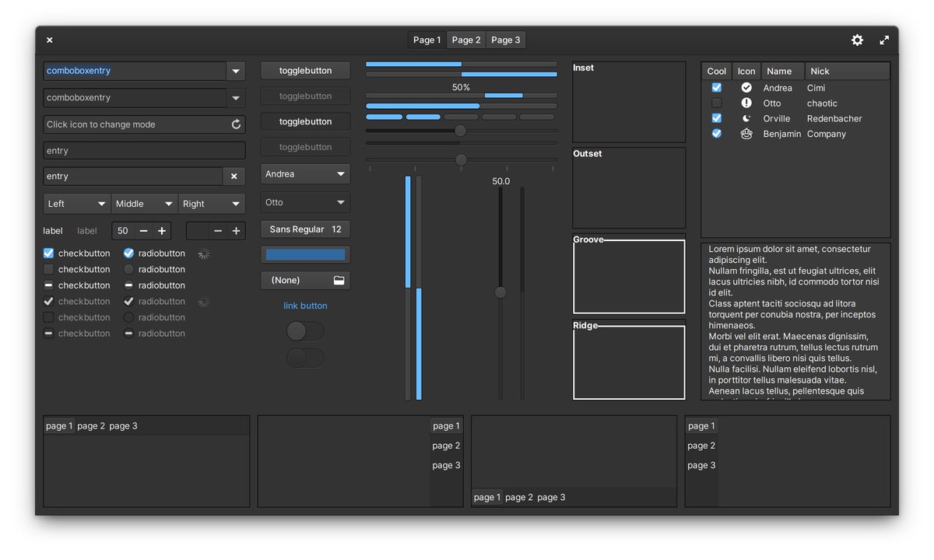
Task: Toggle the upper on/off switch
Action: click(x=305, y=331)
